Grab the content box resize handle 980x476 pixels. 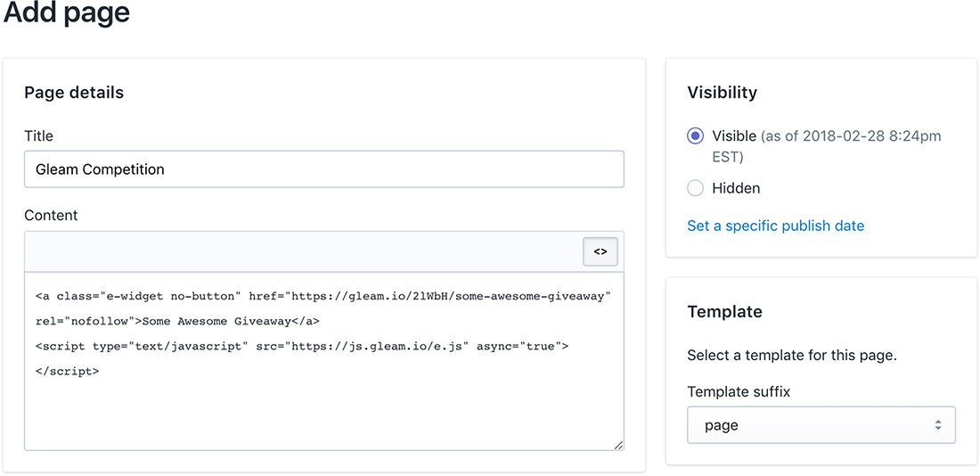pyautogui.click(x=618, y=444)
